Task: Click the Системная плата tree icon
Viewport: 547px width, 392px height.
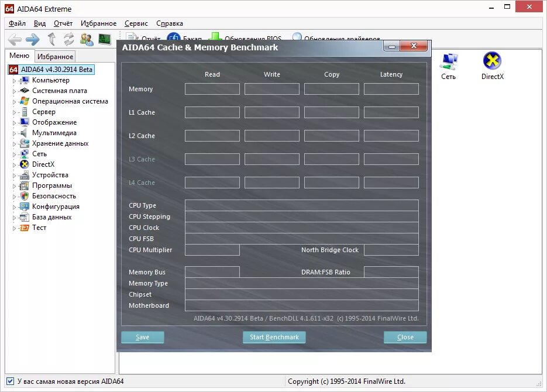Action: pyautogui.click(x=25, y=91)
